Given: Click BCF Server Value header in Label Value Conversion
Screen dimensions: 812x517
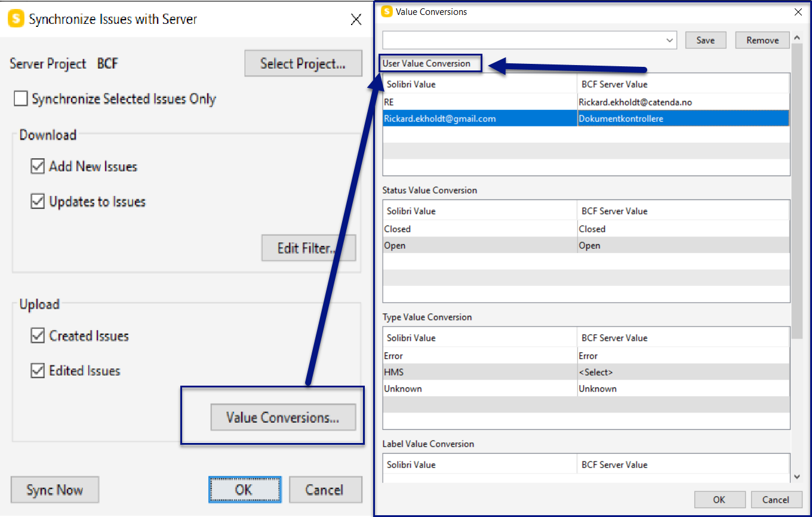Looking at the screenshot, I should [x=684, y=464].
